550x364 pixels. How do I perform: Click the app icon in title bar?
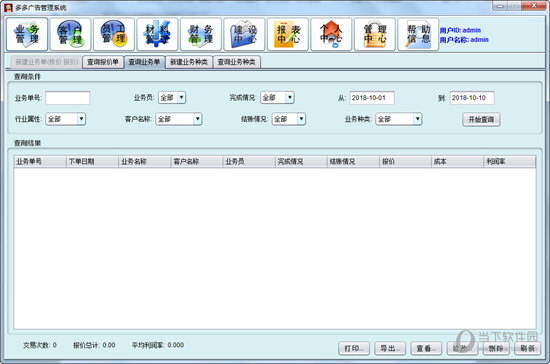pyautogui.click(x=8, y=7)
